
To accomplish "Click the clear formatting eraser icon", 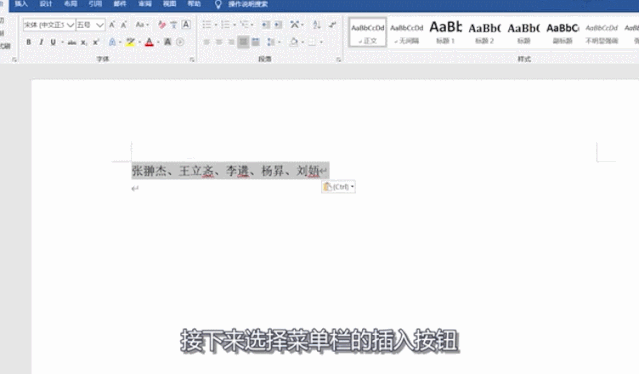I will (162, 25).
